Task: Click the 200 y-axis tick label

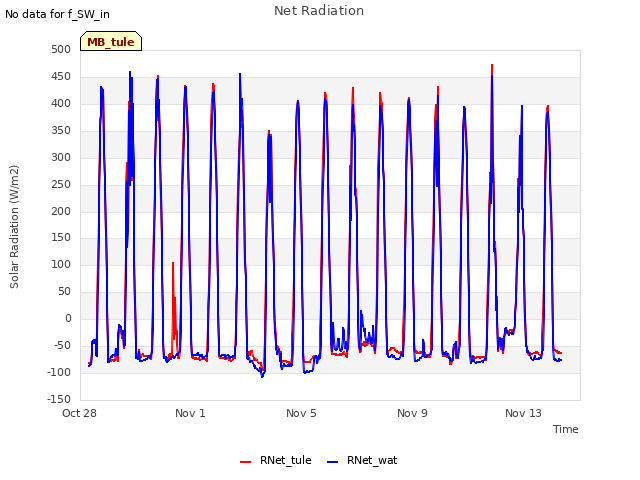Action: click(x=61, y=211)
